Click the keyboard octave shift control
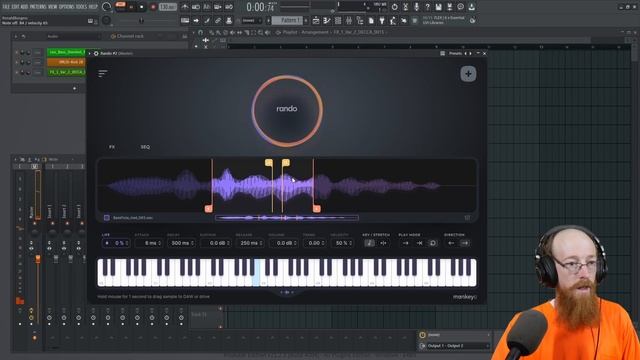 pyautogui.click(x=287, y=292)
